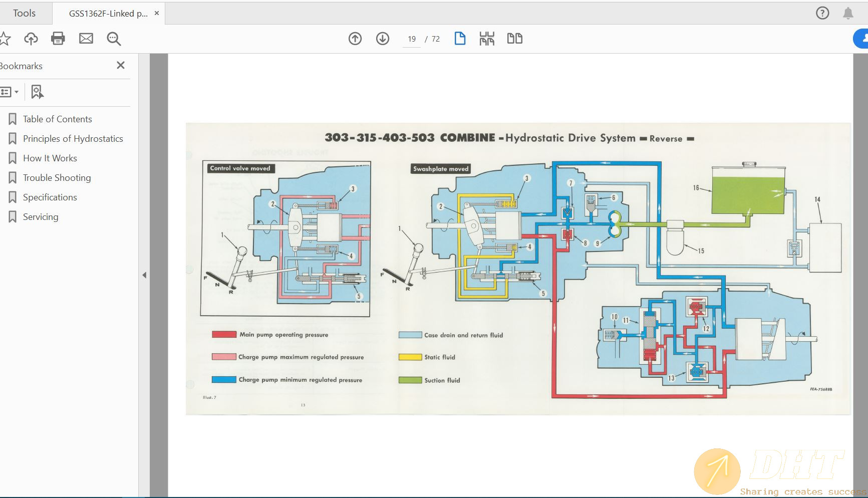Open bookmark options dropdown menu
868x498 pixels.
10,92
